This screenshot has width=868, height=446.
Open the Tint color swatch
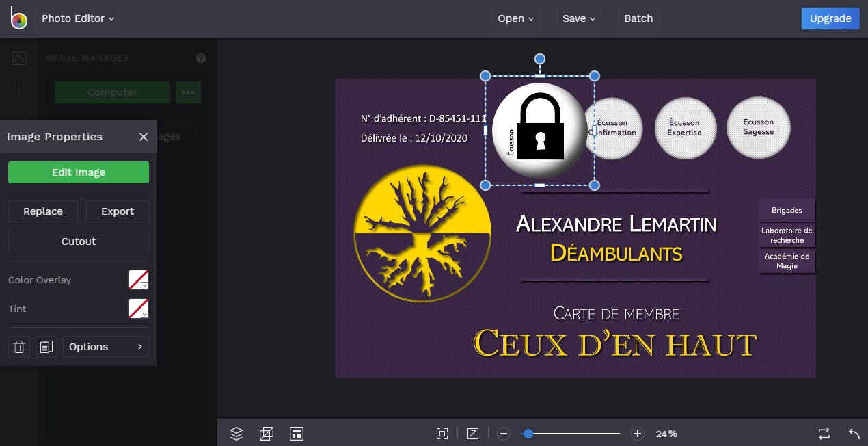(x=139, y=309)
